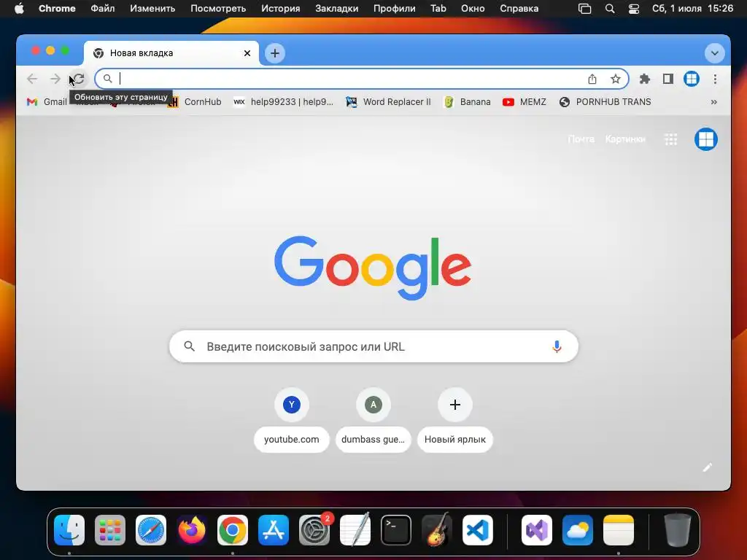Open Trash from the Dock

click(678, 530)
